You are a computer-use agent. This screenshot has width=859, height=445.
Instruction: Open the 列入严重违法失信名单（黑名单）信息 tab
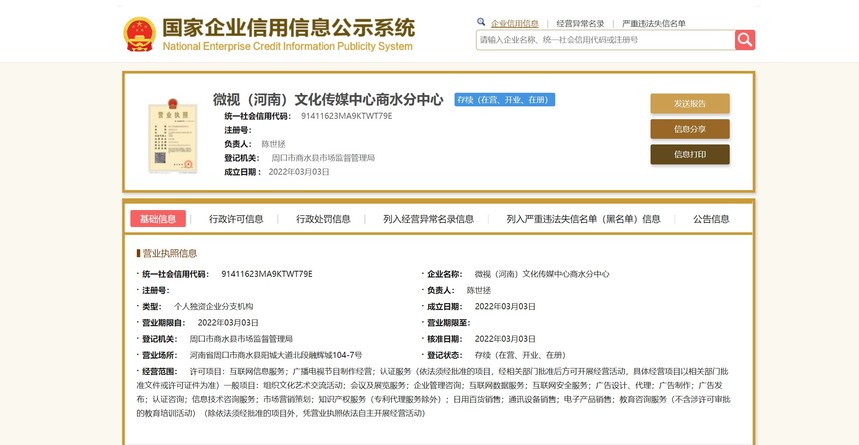tap(583, 219)
